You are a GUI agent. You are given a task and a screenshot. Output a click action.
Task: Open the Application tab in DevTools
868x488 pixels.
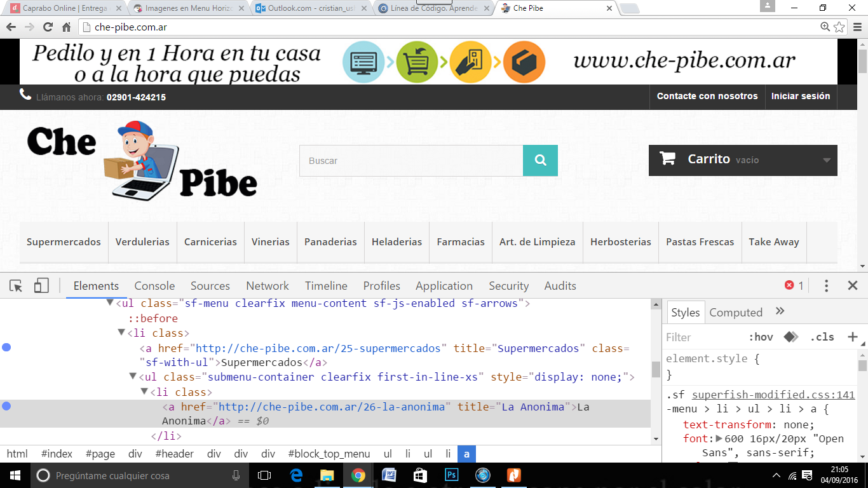444,286
